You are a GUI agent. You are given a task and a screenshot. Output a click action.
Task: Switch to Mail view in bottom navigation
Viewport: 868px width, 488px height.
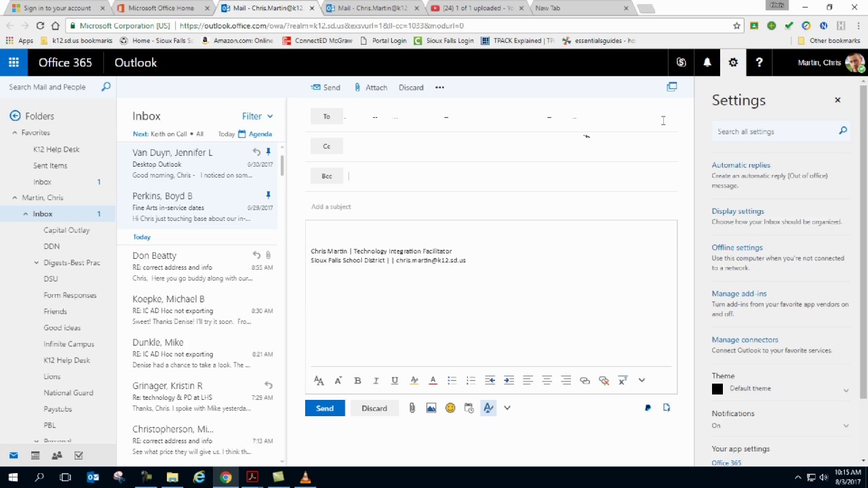tap(14, 455)
